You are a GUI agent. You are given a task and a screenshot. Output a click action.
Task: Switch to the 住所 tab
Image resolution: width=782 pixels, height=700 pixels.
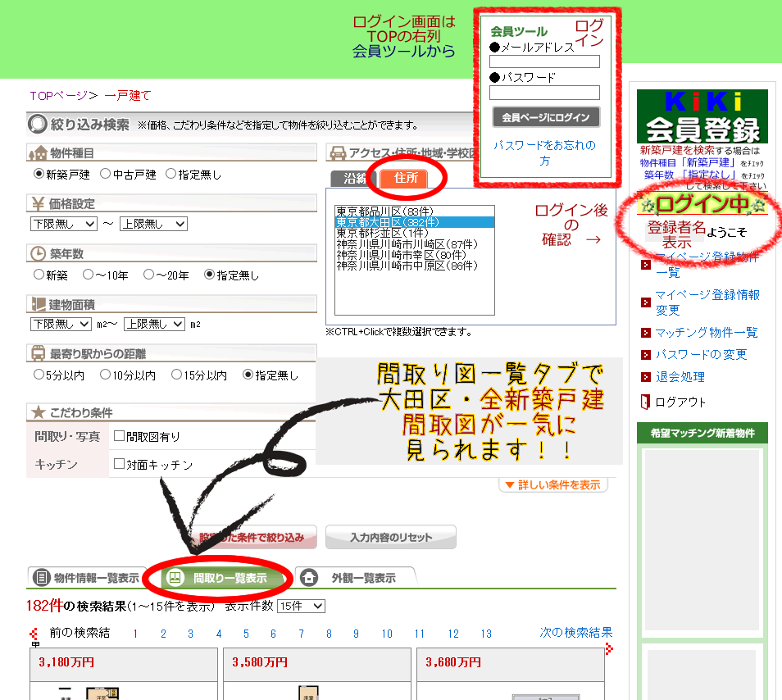point(406,178)
